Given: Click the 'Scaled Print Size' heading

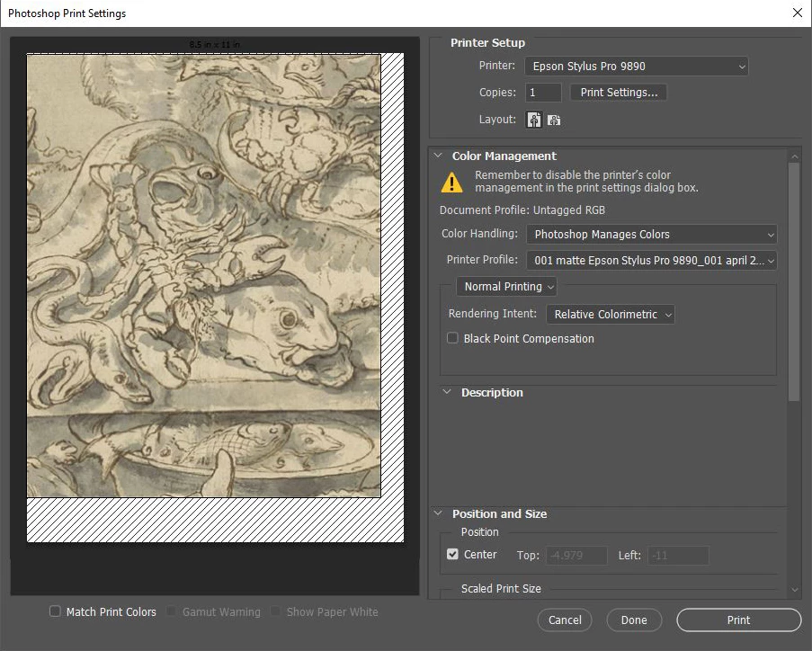Looking at the screenshot, I should pyautogui.click(x=501, y=588).
